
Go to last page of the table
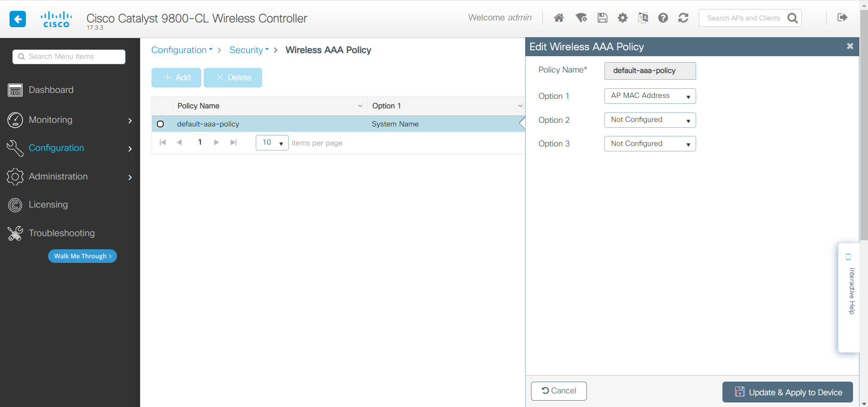[x=234, y=142]
